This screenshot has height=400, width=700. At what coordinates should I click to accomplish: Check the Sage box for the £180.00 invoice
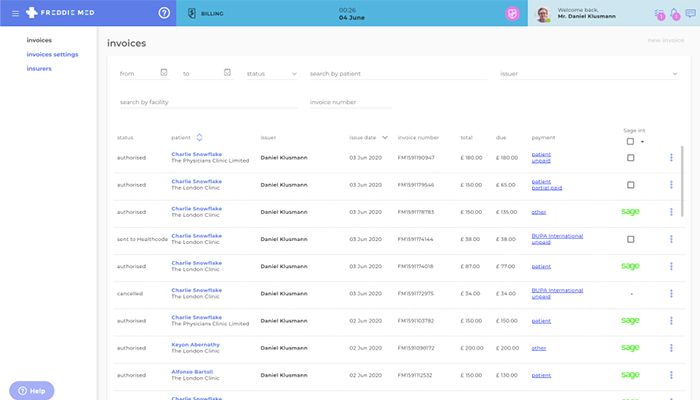(630, 158)
